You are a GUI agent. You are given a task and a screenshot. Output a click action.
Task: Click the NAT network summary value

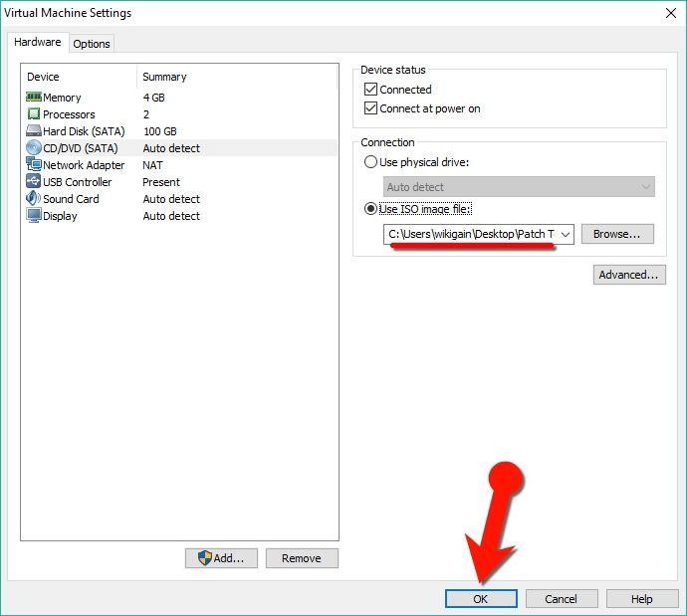(152, 165)
